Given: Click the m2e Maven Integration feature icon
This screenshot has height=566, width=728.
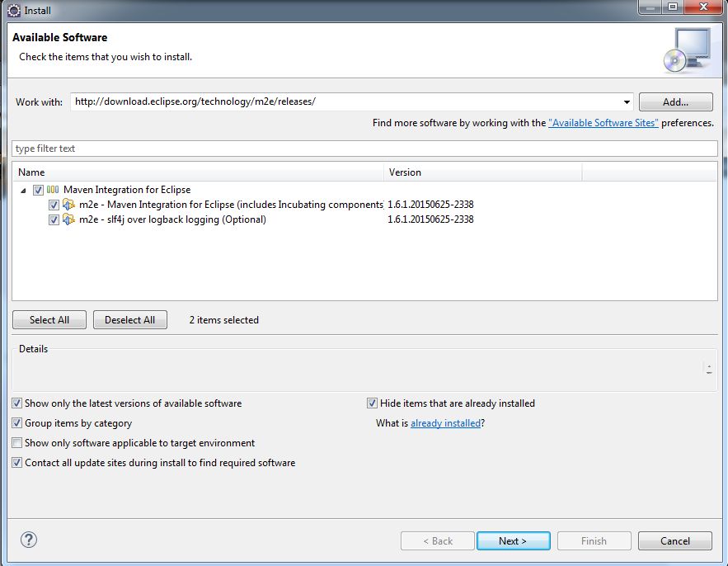Looking at the screenshot, I should point(68,205).
